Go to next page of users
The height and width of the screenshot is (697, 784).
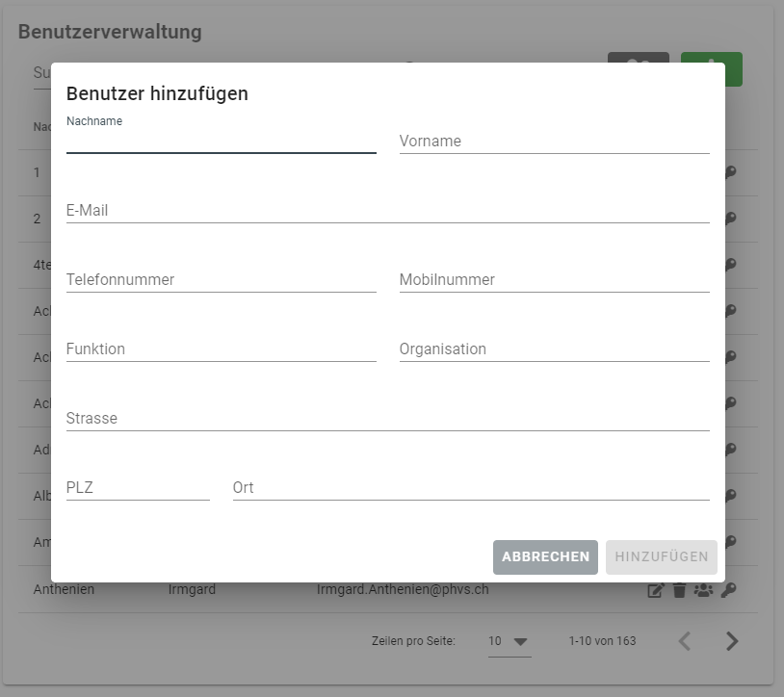(x=732, y=641)
